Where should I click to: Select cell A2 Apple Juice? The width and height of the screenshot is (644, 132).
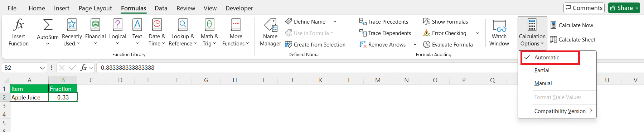click(29, 97)
